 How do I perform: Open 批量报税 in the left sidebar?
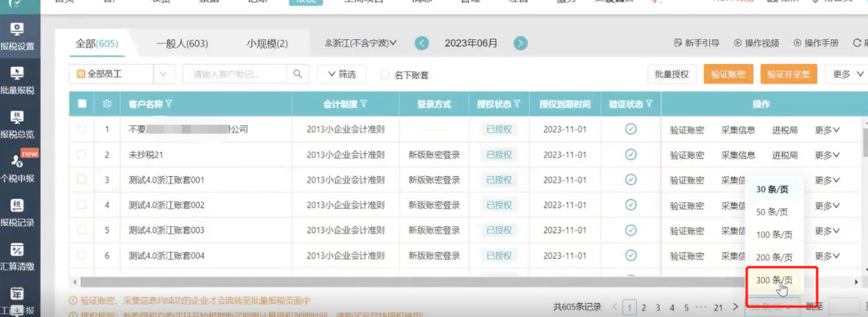tap(17, 80)
